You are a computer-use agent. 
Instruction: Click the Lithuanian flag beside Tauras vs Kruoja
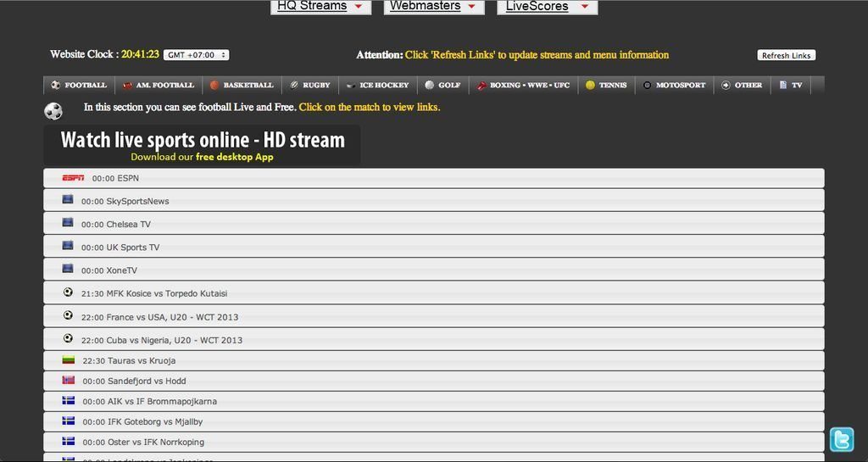tap(68, 359)
